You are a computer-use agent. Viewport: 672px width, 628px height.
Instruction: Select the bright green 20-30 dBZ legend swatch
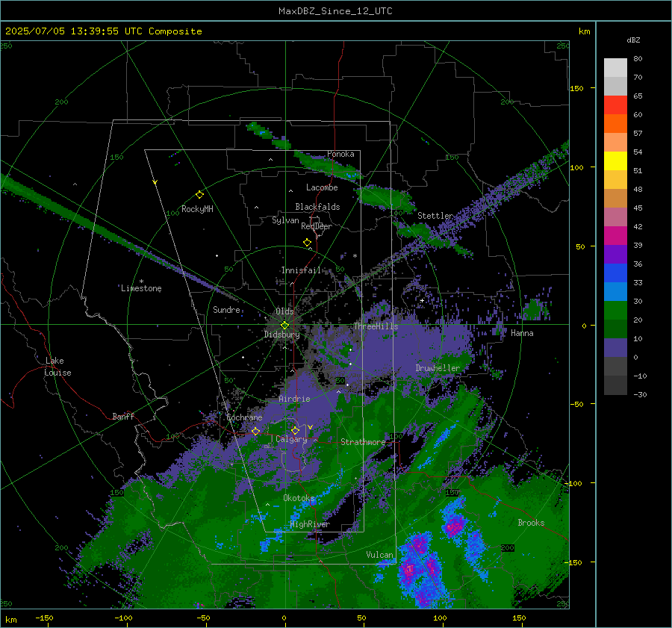tap(615, 311)
